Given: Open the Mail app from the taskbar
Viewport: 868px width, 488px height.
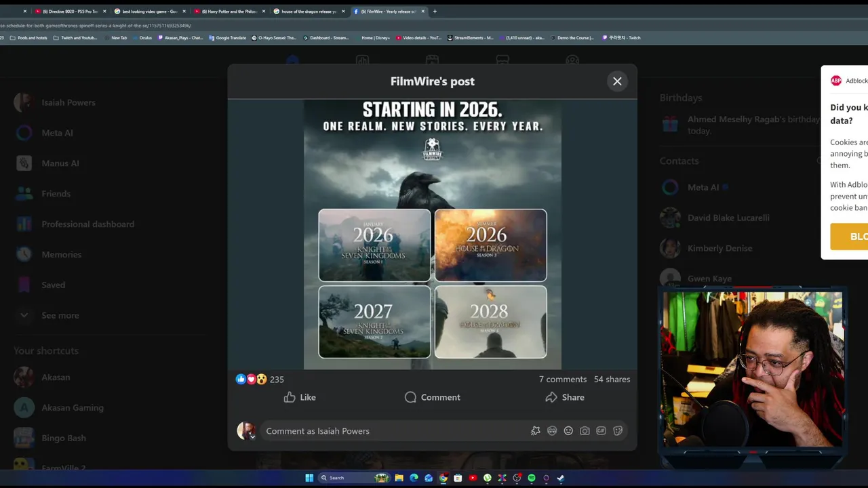Looking at the screenshot, I should pyautogui.click(x=429, y=478).
